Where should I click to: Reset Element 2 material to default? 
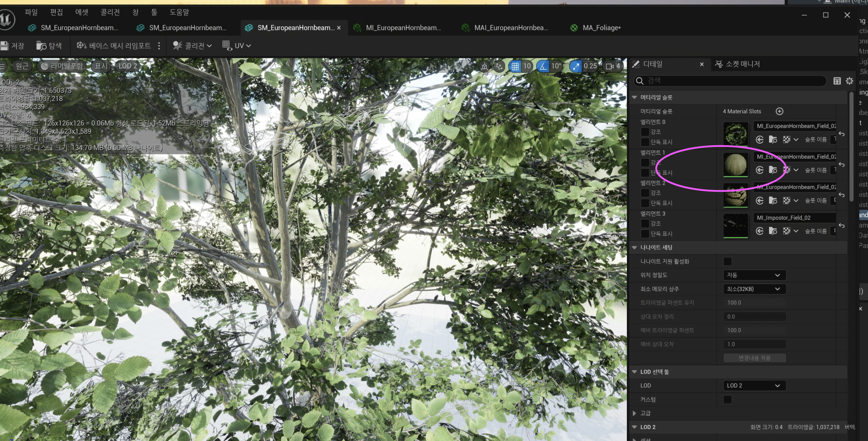(x=842, y=195)
